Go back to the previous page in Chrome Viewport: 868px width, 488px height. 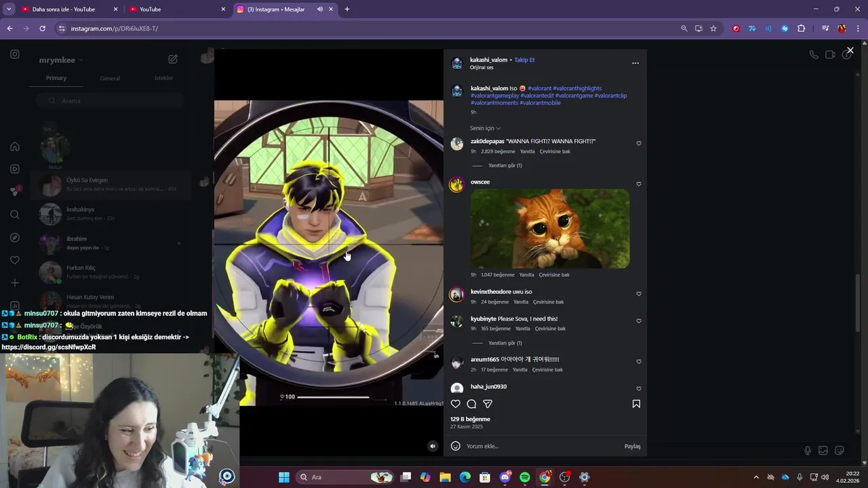pos(9,28)
